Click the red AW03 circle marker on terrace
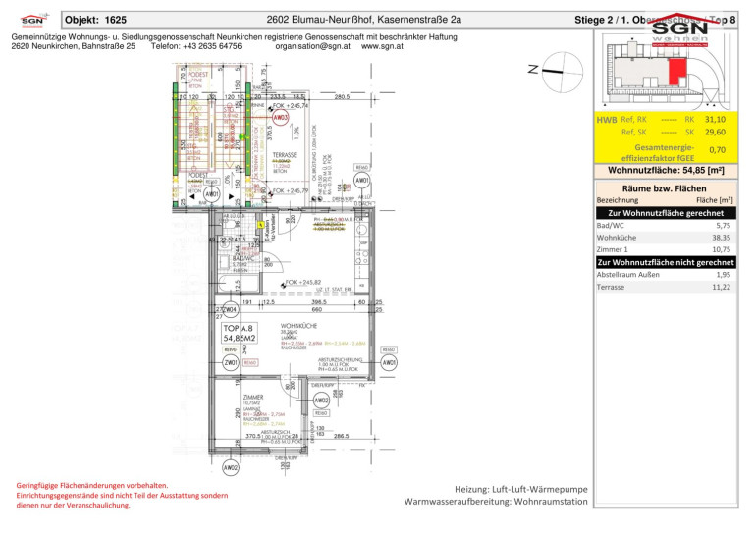756x535 pixels. pyautogui.click(x=282, y=117)
